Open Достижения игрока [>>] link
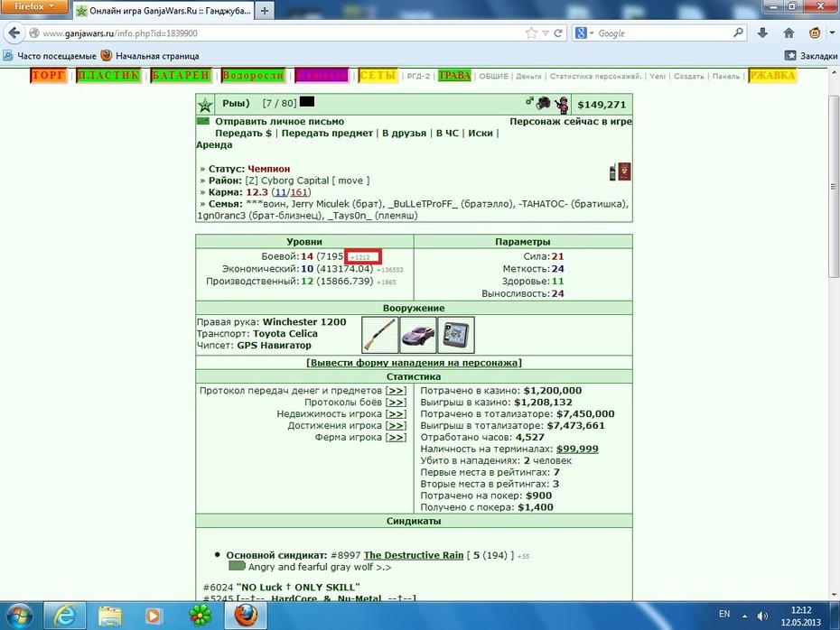 [x=396, y=426]
